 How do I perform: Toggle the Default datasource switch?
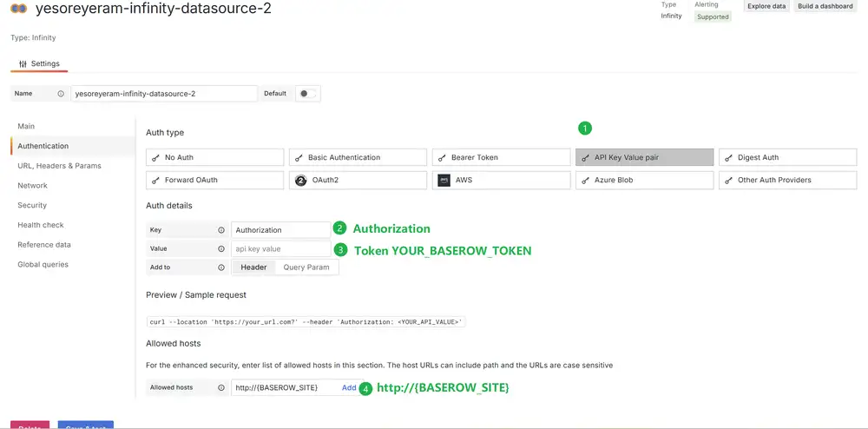click(308, 94)
